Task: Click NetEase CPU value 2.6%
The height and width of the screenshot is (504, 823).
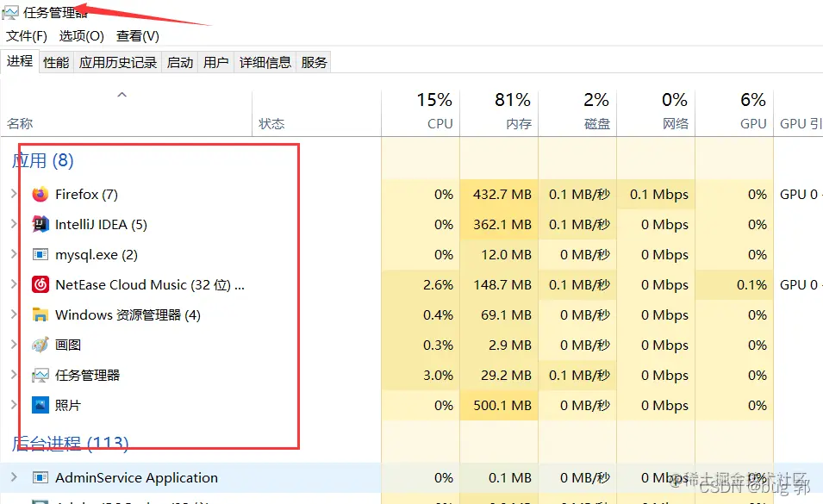Action: 439,285
